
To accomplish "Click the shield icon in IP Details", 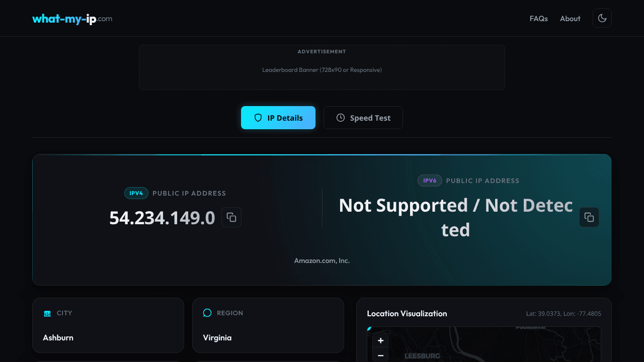I will point(258,118).
